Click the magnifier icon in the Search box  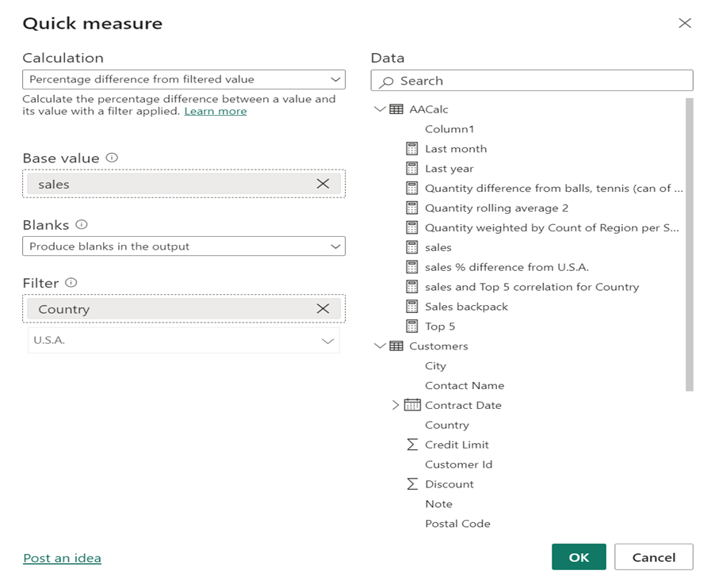tap(387, 82)
